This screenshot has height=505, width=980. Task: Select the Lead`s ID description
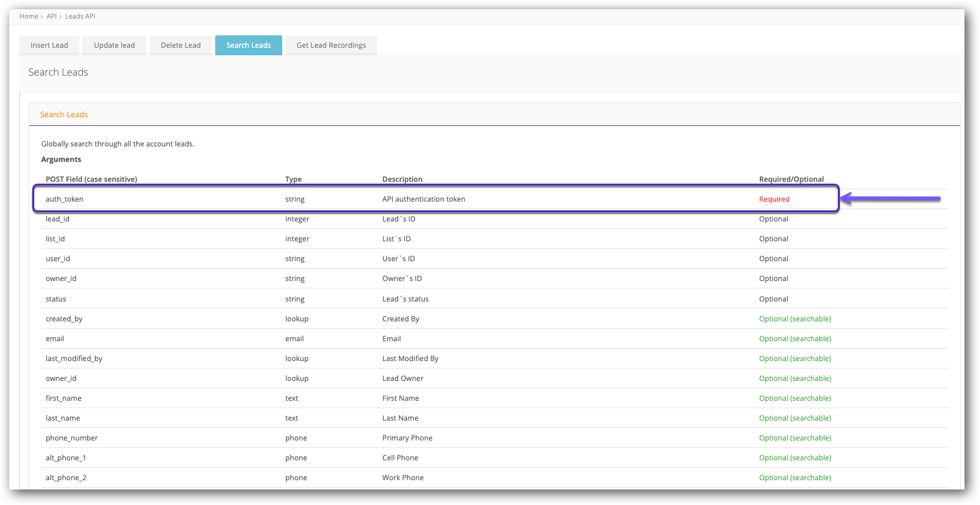click(399, 219)
